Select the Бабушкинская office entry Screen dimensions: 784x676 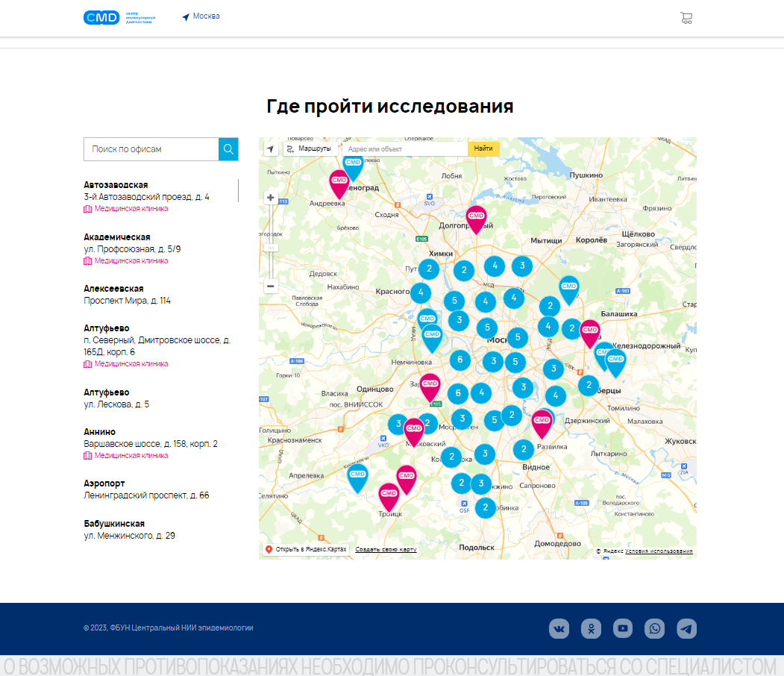click(x=130, y=530)
